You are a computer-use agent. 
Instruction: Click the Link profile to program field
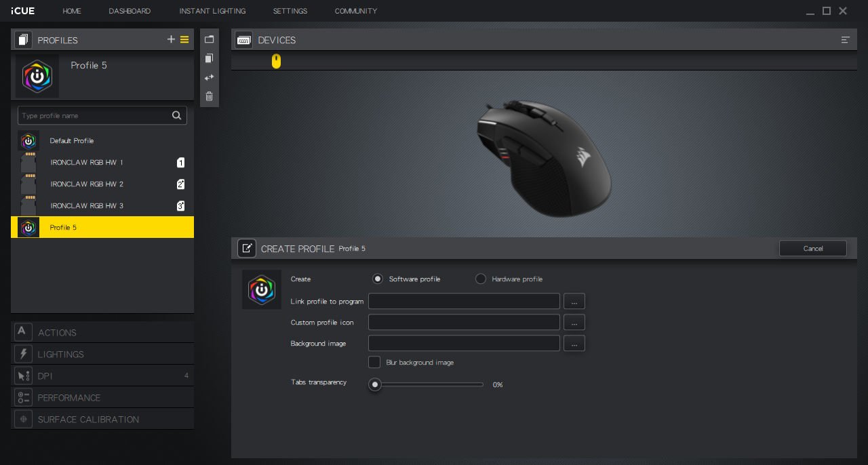(x=464, y=301)
